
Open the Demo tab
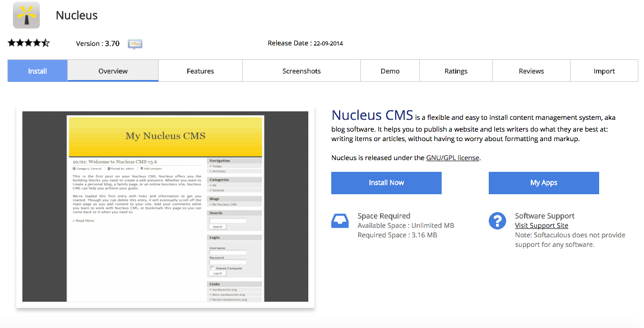pyautogui.click(x=390, y=71)
